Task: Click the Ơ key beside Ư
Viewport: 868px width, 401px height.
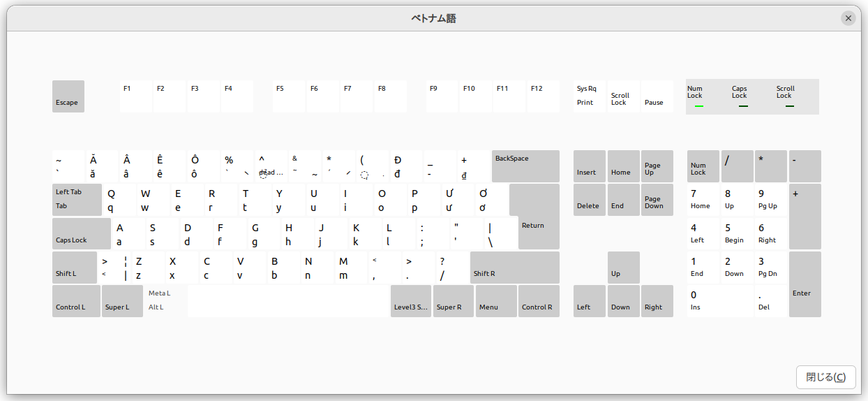Action: pos(491,200)
